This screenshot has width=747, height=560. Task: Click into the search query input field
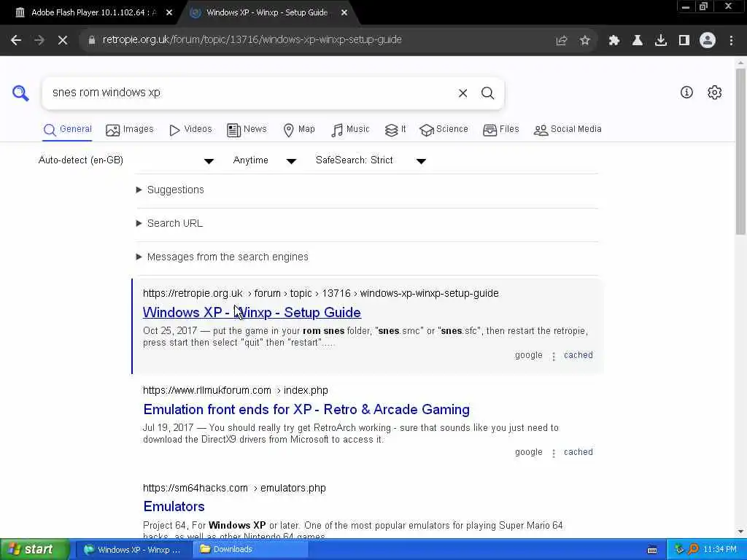pyautogui.click(x=250, y=93)
